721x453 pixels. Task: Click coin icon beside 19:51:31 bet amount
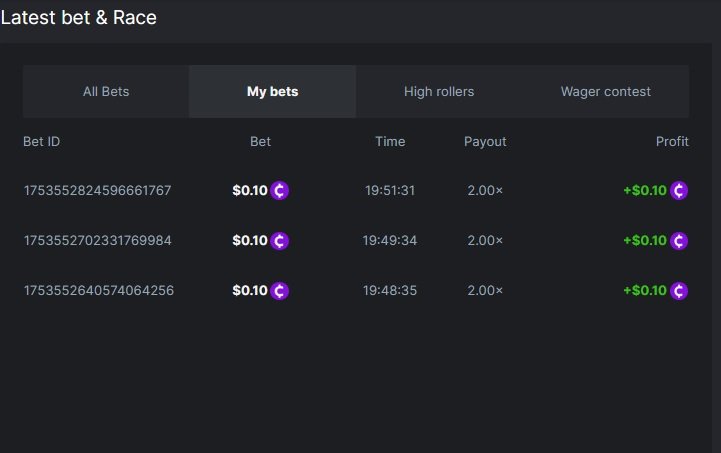point(280,191)
